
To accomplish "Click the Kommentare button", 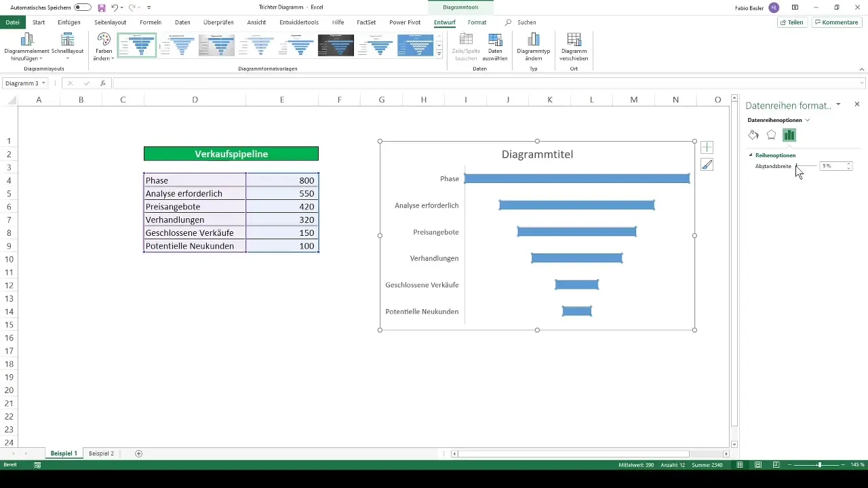I will [837, 22].
